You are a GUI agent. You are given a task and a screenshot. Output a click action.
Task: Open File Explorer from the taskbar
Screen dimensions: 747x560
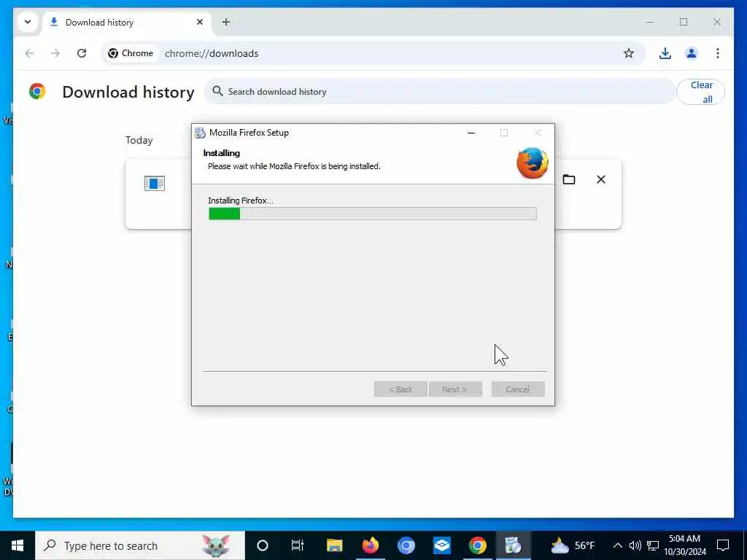tap(334, 545)
